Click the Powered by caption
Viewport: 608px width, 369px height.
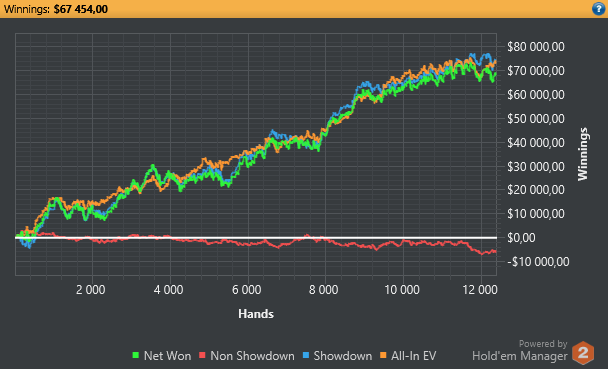(x=543, y=343)
